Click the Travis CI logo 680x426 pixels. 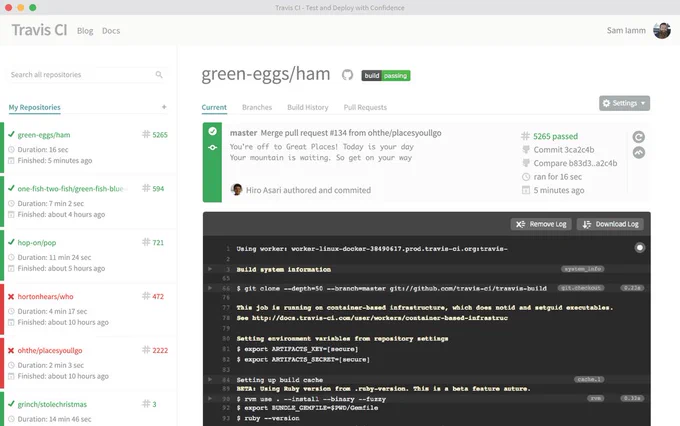pyautogui.click(x=39, y=30)
